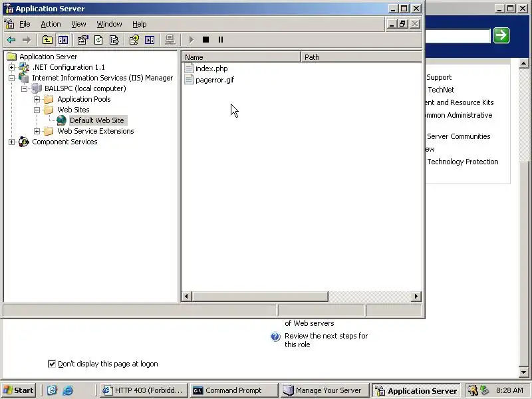Click the Forward arrow toolbar icon
Screen dimensions: 532x399
(x=26, y=40)
